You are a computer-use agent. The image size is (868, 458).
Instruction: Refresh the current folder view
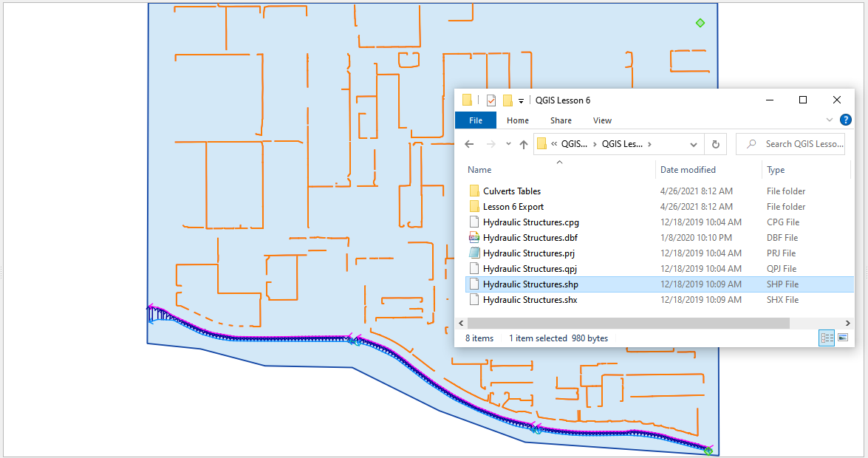pyautogui.click(x=715, y=144)
